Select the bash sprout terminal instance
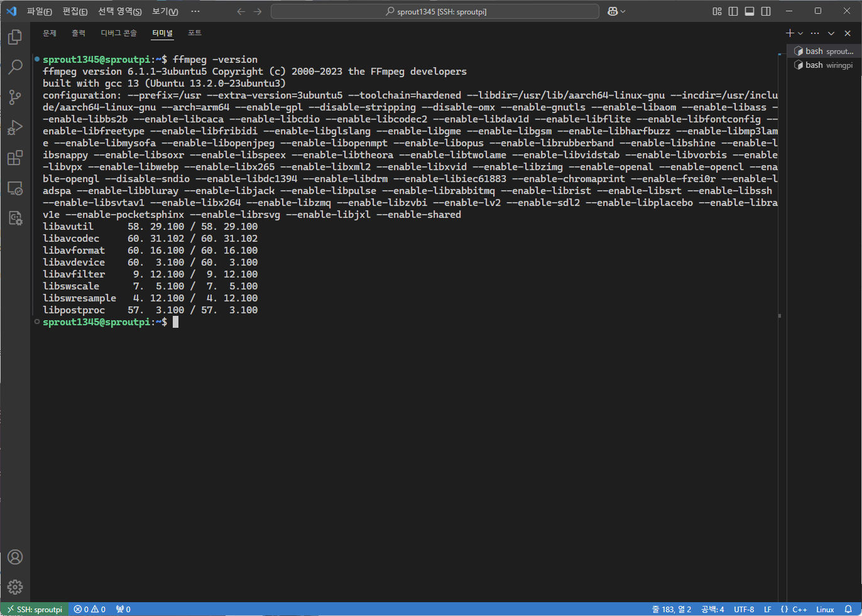The width and height of the screenshot is (862, 616). point(824,51)
